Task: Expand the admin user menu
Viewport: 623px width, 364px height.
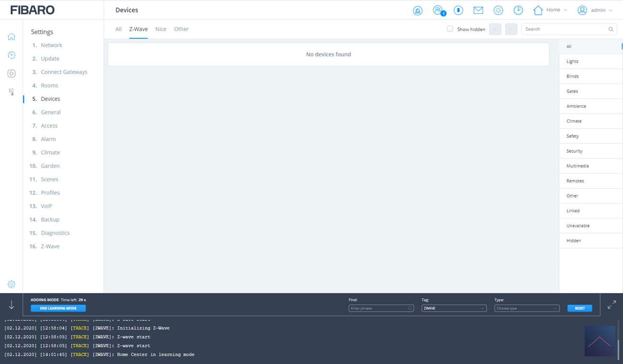Action: [x=595, y=10]
